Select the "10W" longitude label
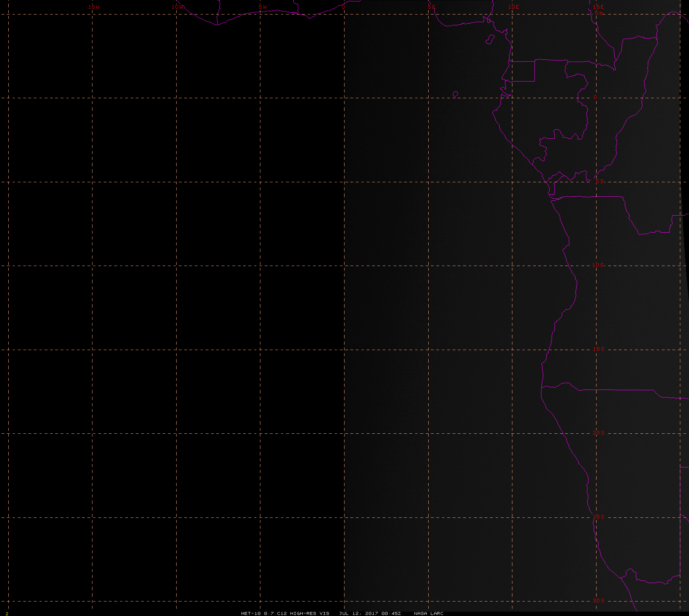The width and height of the screenshot is (689, 616). [177, 7]
